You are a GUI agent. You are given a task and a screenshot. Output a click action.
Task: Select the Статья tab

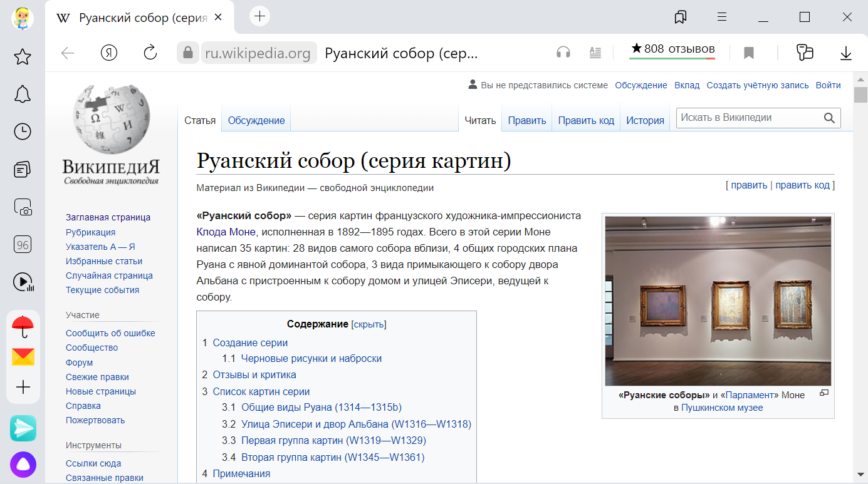(200, 120)
